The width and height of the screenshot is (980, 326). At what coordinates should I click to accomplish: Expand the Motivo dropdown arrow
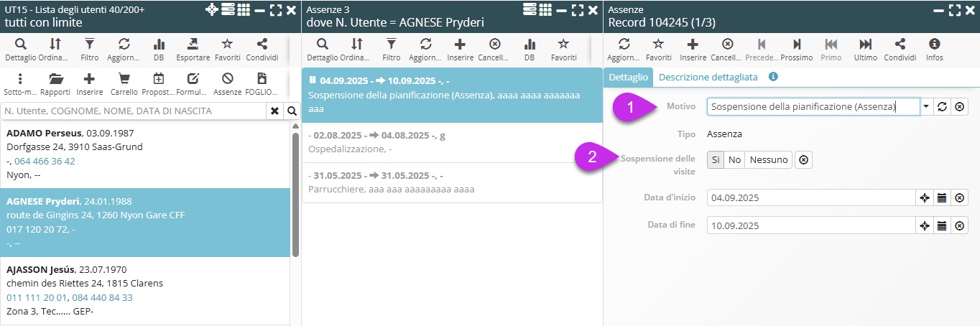926,107
